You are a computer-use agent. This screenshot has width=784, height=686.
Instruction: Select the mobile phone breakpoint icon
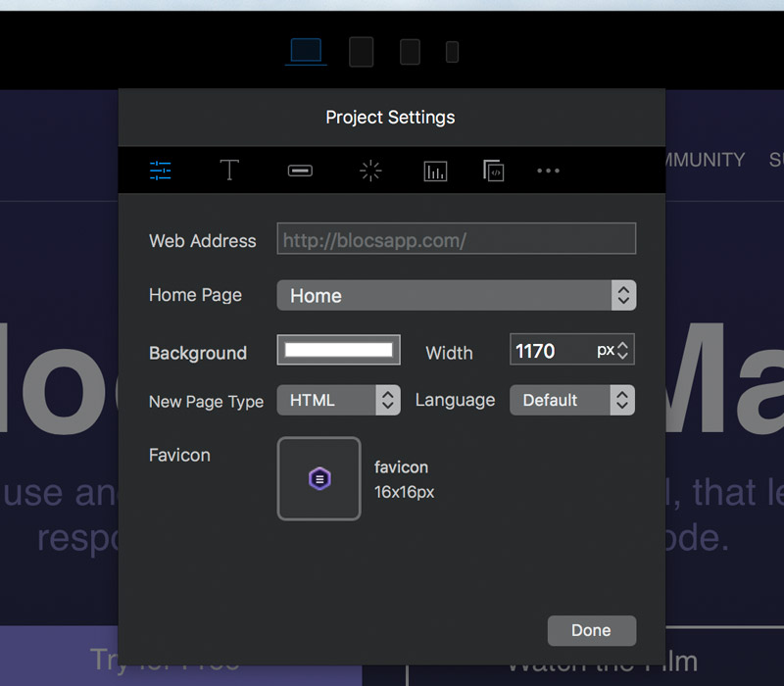(x=452, y=52)
